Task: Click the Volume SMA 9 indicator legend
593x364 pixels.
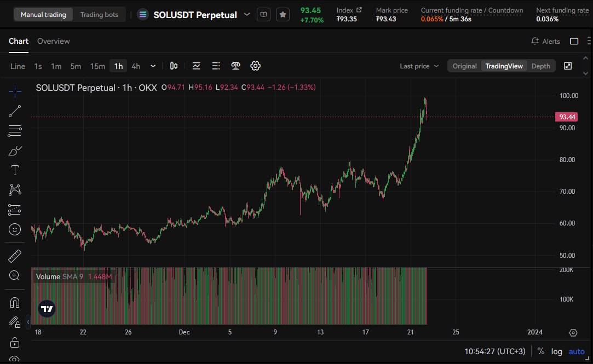Action: (74, 276)
